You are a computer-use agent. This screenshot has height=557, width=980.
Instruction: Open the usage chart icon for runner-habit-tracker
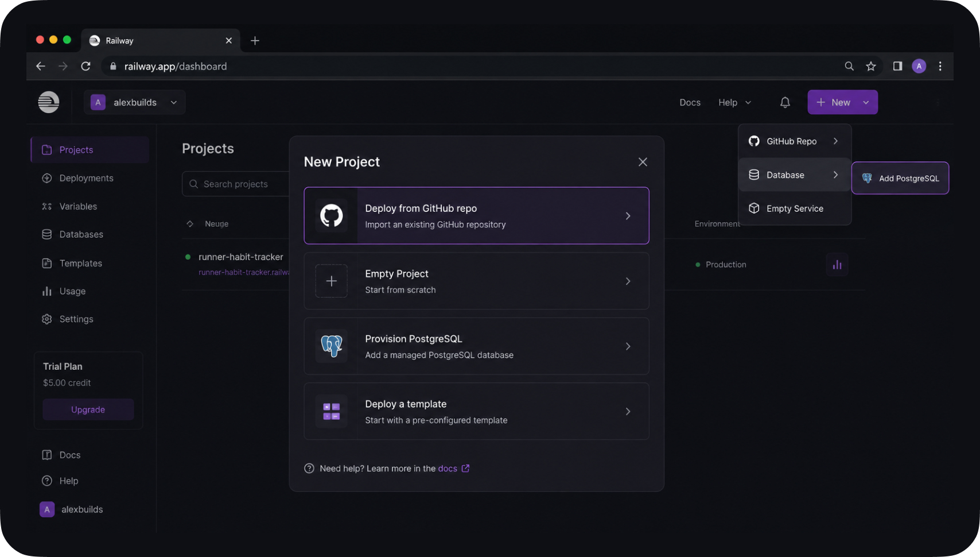pyautogui.click(x=837, y=265)
